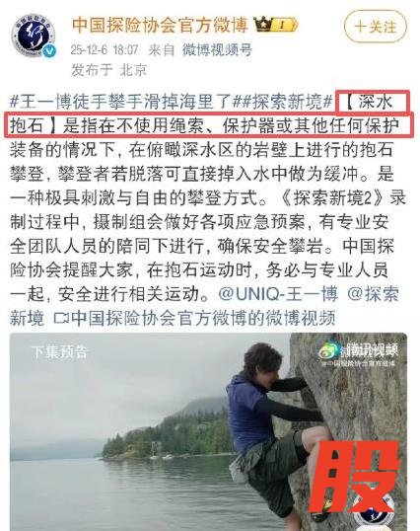Click the circular logo in video corner

pos(373,511)
